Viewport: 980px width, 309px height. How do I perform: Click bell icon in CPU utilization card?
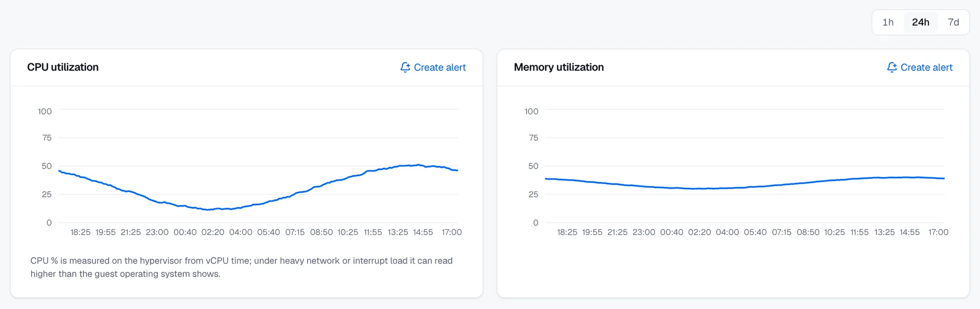click(405, 67)
